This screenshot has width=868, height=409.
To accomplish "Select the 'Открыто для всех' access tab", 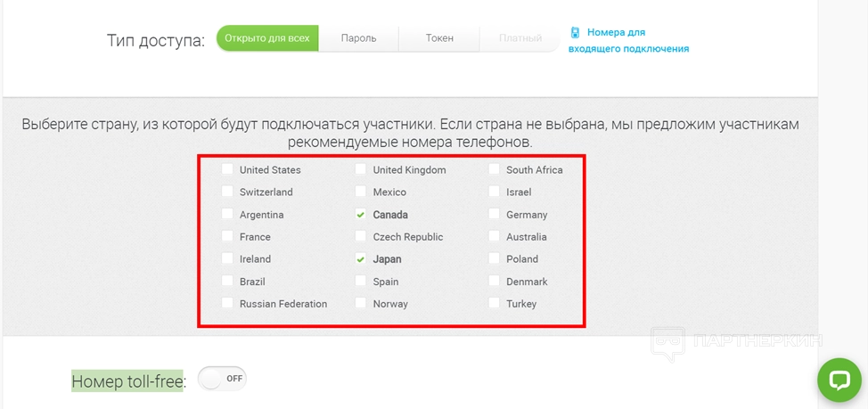I will (x=267, y=38).
